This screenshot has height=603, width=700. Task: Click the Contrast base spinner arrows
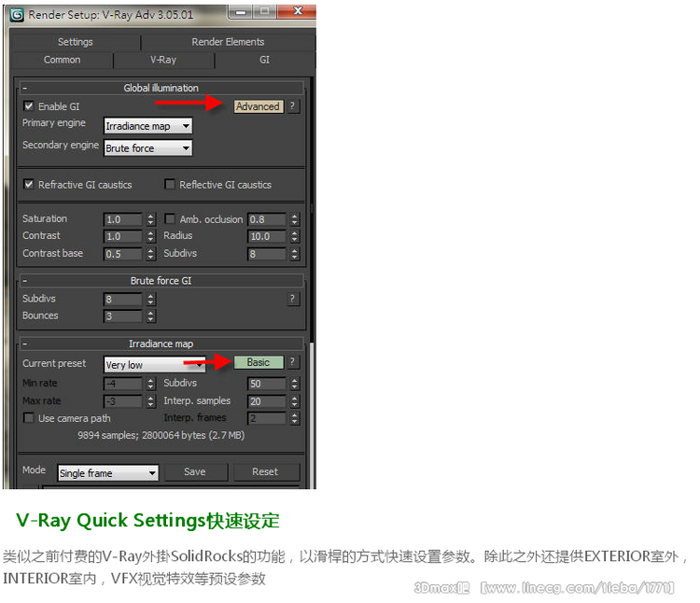(x=150, y=254)
